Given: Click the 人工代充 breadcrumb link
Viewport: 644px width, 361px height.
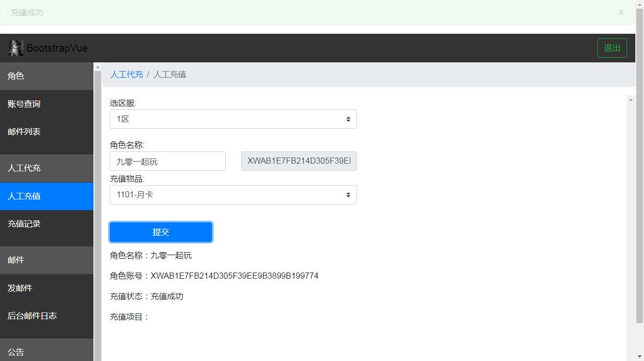Looking at the screenshot, I should click(126, 74).
